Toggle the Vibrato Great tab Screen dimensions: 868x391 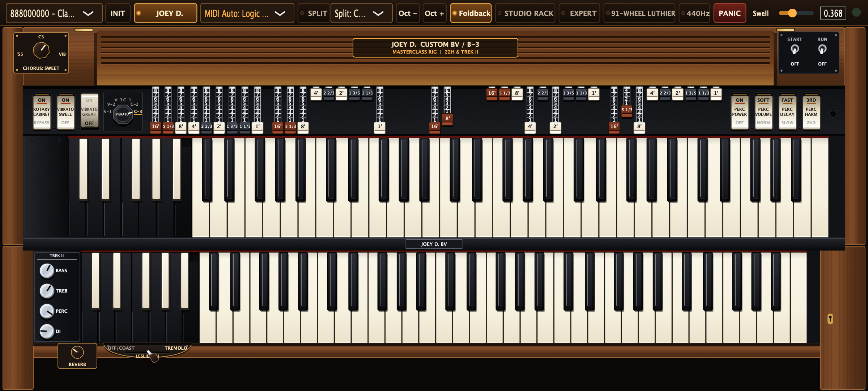89,112
